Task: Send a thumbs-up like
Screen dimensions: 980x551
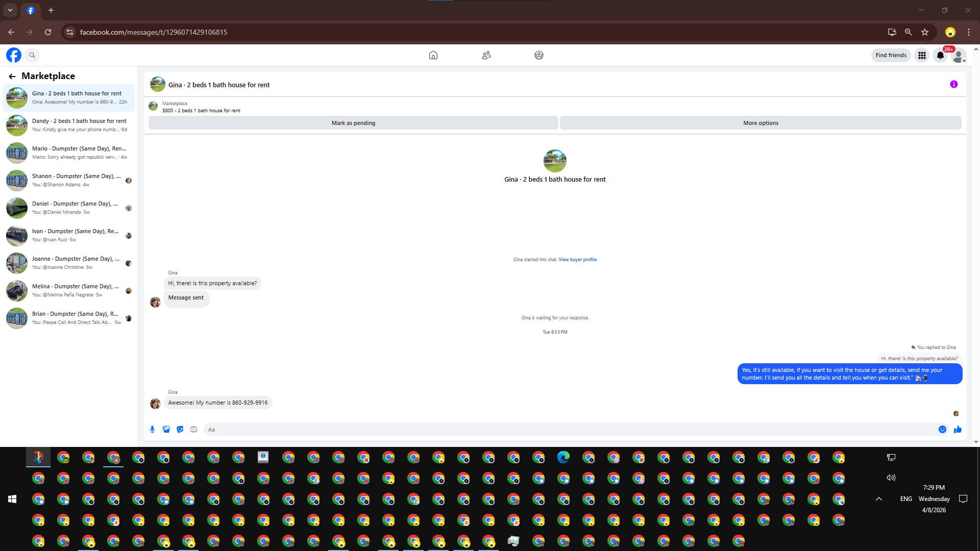Action: click(x=958, y=430)
